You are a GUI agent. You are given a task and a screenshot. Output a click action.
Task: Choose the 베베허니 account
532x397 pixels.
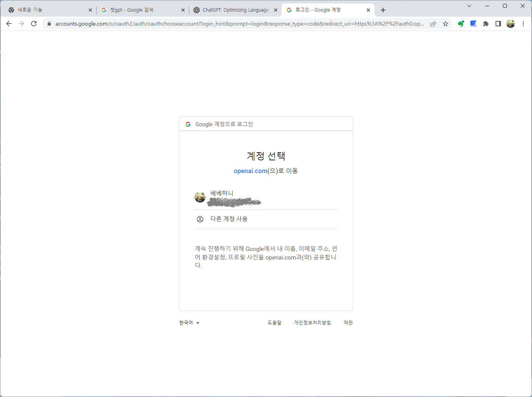pyautogui.click(x=266, y=197)
